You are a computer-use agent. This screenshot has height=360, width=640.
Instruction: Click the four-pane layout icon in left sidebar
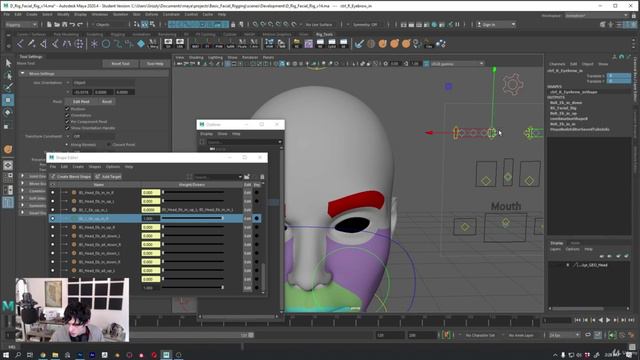[8, 178]
